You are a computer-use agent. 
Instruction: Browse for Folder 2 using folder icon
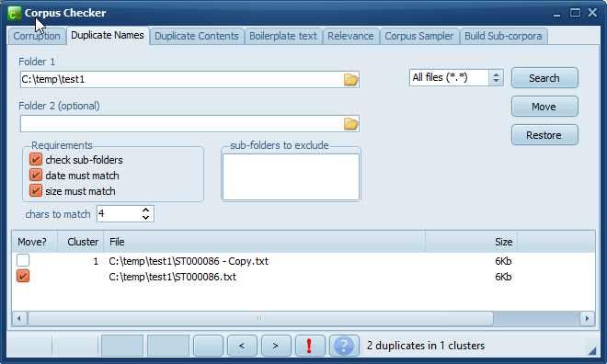coord(350,124)
